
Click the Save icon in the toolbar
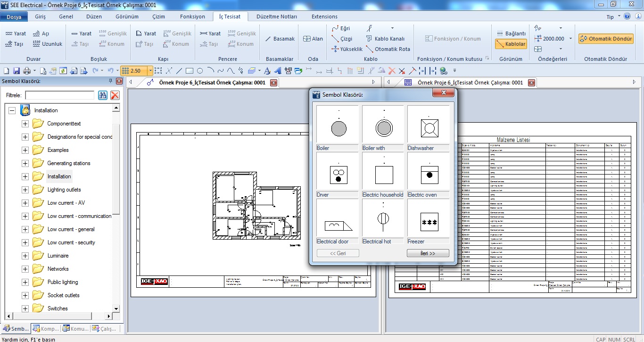point(16,71)
